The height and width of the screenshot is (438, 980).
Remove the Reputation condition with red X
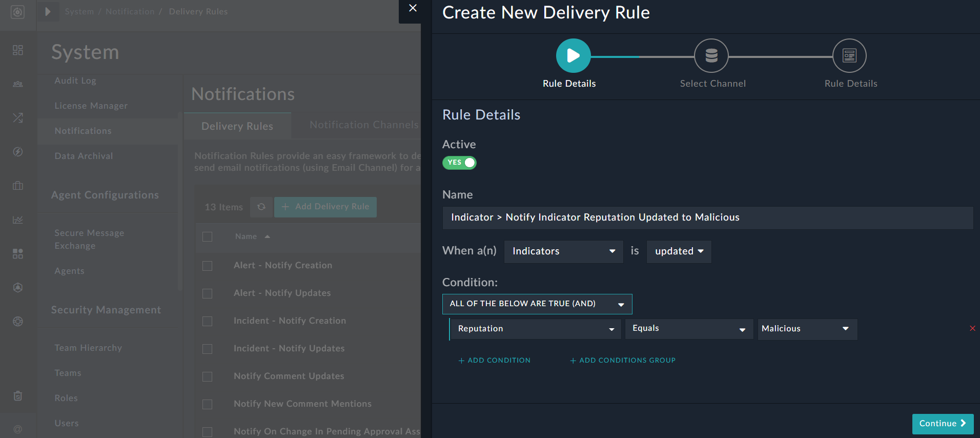972,328
